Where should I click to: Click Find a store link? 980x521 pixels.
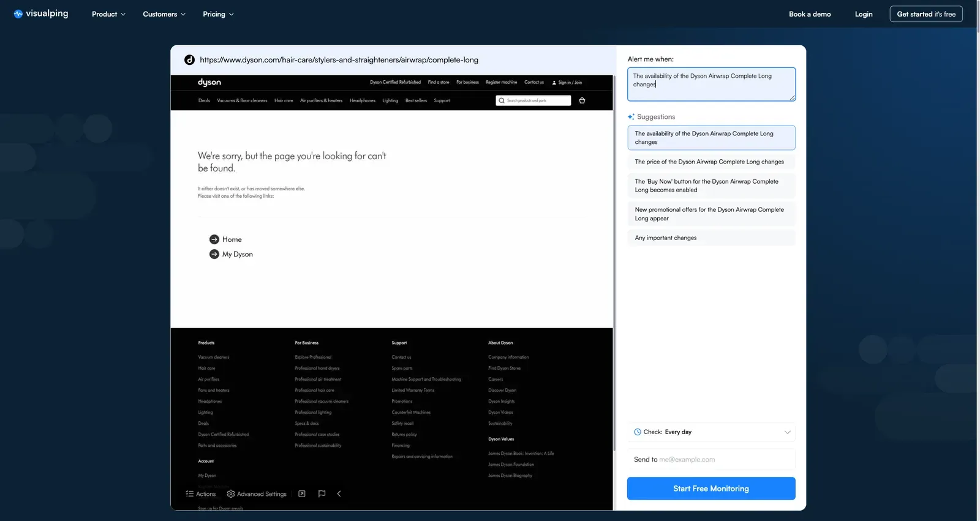439,82
